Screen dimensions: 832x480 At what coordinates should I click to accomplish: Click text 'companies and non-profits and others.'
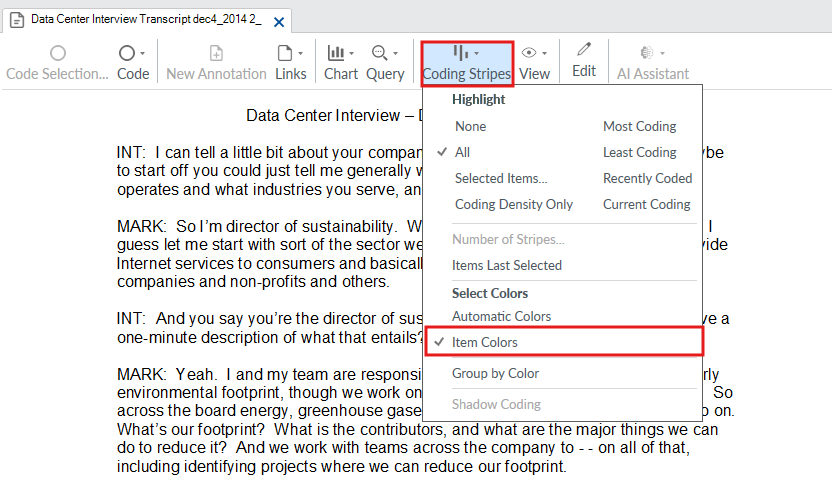click(254, 282)
